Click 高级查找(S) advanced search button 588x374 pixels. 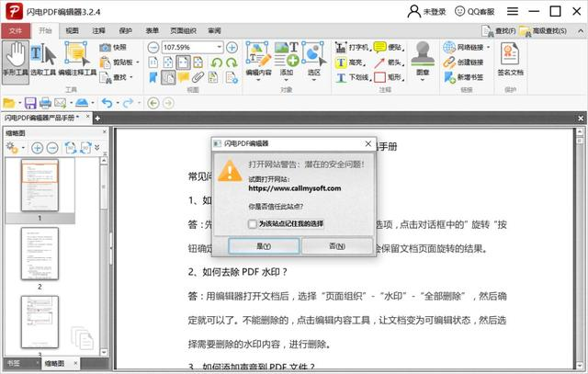click(x=543, y=31)
